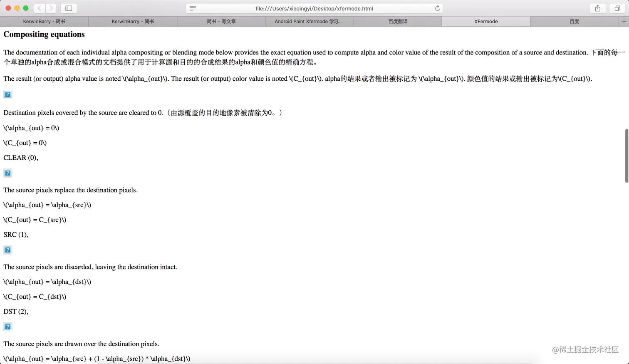Click the text CLEAR (0),
Image resolution: width=629 pixels, height=364 pixels.
[x=21, y=158]
